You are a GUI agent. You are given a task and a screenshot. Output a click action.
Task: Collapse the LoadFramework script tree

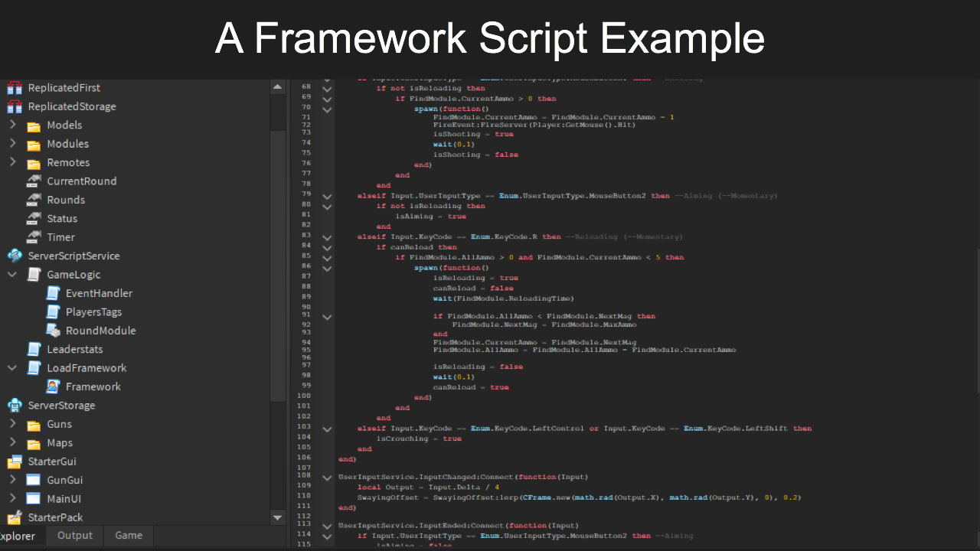pos(12,367)
